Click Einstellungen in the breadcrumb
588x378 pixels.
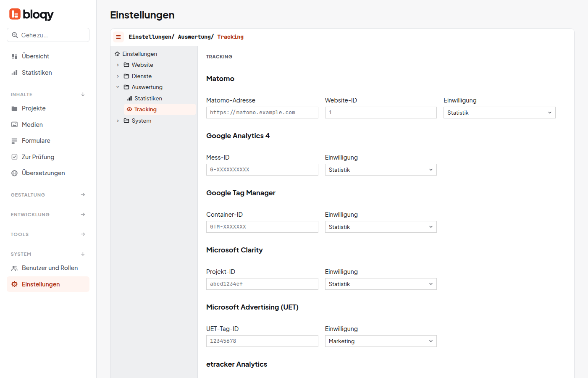point(150,37)
